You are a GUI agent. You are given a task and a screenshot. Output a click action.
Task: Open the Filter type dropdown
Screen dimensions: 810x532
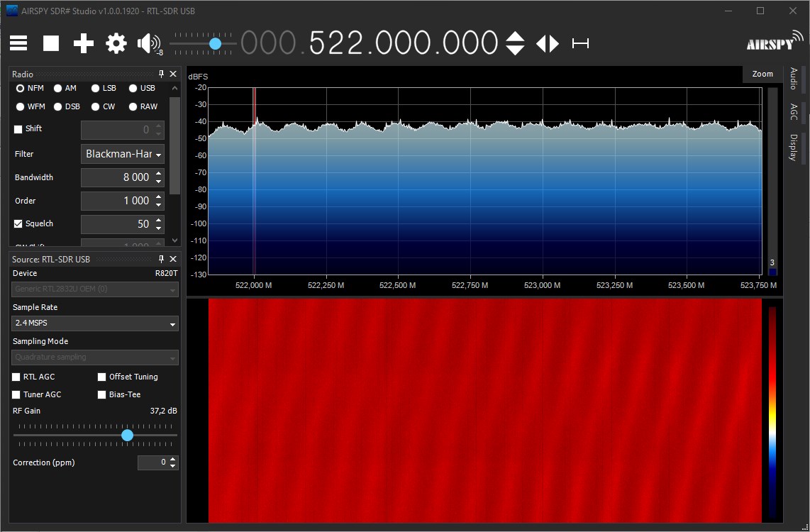point(123,154)
